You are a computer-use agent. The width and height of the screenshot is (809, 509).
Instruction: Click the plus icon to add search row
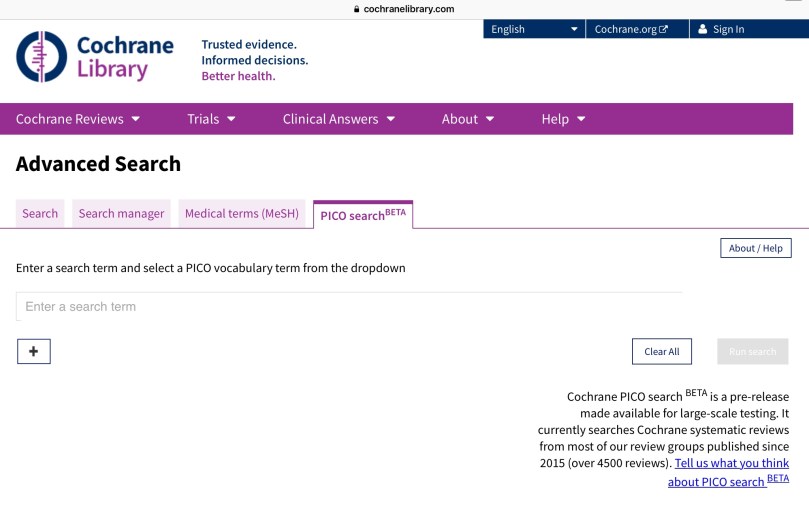(34, 351)
